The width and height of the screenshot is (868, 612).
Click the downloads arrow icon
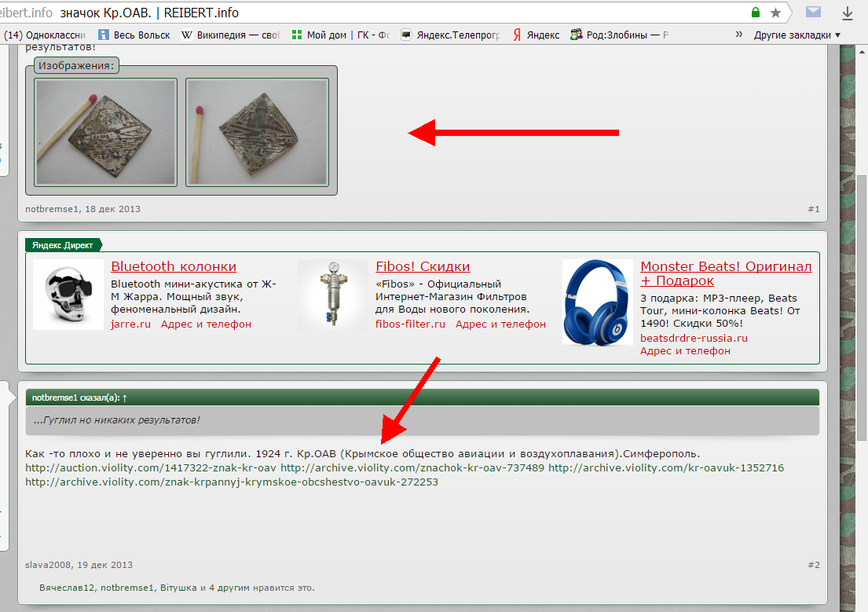tap(848, 13)
